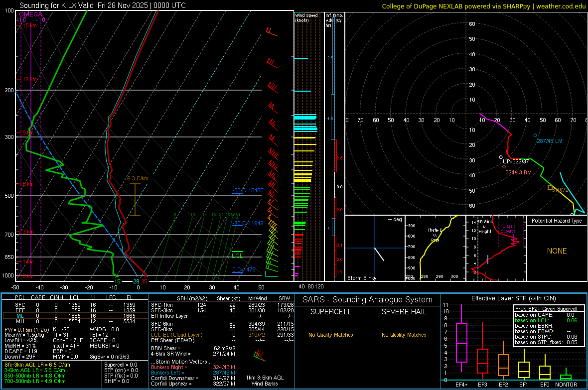Click the SigSvr = 0 m3/s3 value
The image size is (588, 390).
point(110,357)
